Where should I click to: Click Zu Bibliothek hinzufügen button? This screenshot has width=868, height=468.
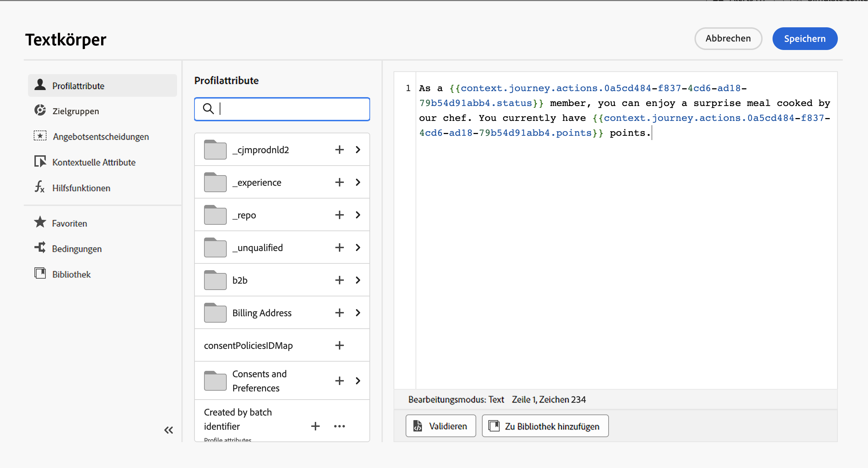pos(545,426)
